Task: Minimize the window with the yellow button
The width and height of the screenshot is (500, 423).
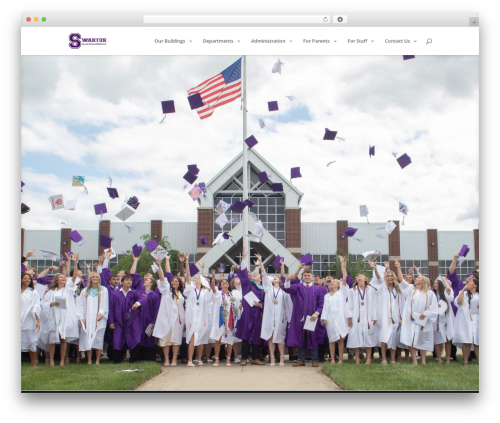Action: click(x=36, y=20)
